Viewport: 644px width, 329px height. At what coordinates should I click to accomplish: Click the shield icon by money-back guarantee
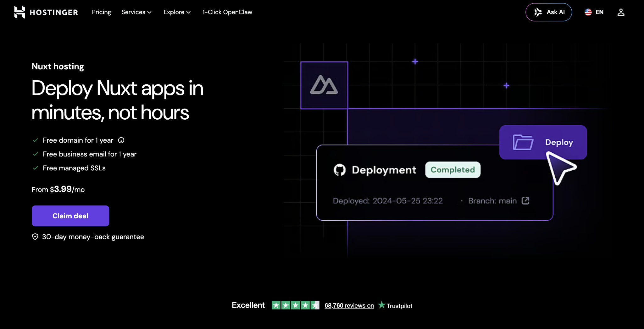coord(35,237)
